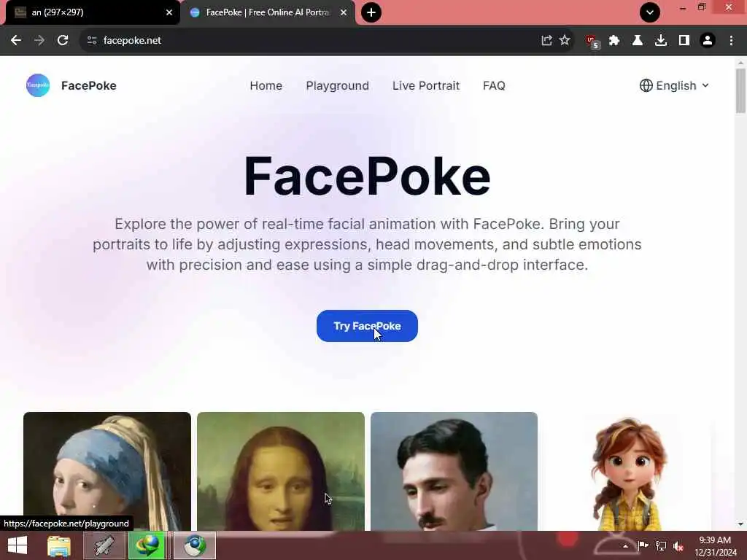The height and width of the screenshot is (560, 747).
Task: Click the Mona Lisa portrait thumbnail
Action: [281, 472]
